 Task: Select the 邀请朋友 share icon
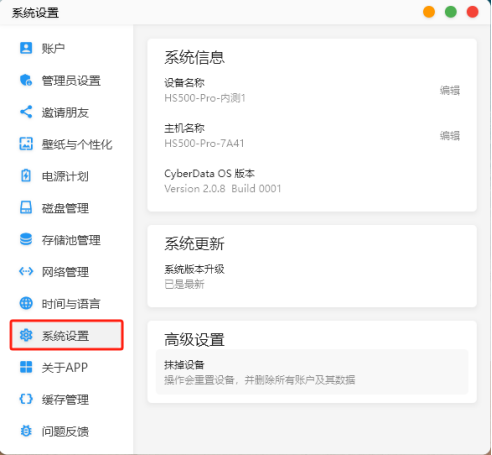point(26,112)
